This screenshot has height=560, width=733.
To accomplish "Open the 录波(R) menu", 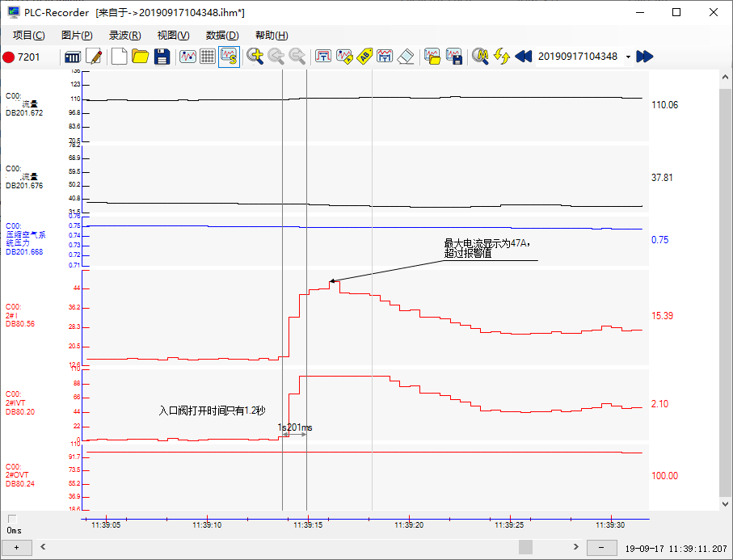I will pos(124,36).
